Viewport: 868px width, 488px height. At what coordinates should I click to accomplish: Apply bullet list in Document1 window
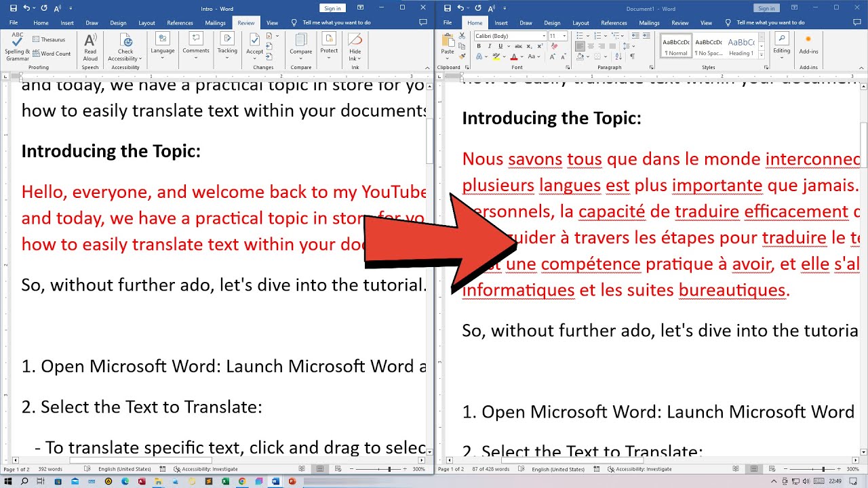coord(580,36)
